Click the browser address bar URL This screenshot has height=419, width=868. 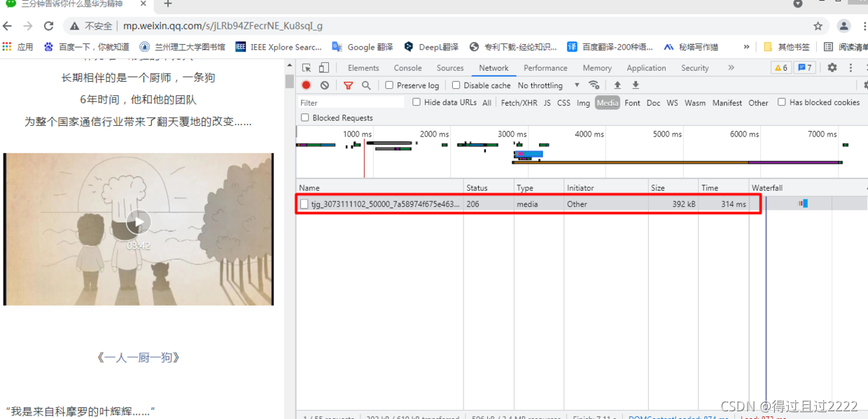pyautogui.click(x=223, y=26)
